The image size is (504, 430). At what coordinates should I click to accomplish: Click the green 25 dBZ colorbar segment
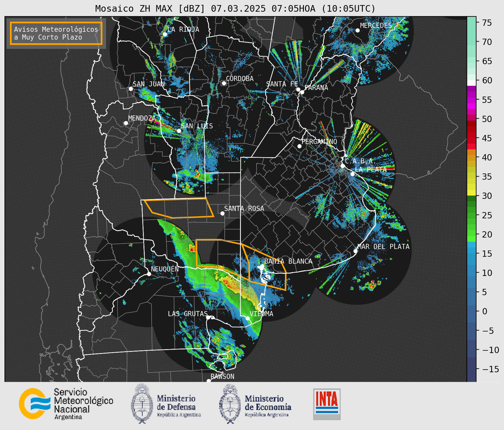click(471, 215)
